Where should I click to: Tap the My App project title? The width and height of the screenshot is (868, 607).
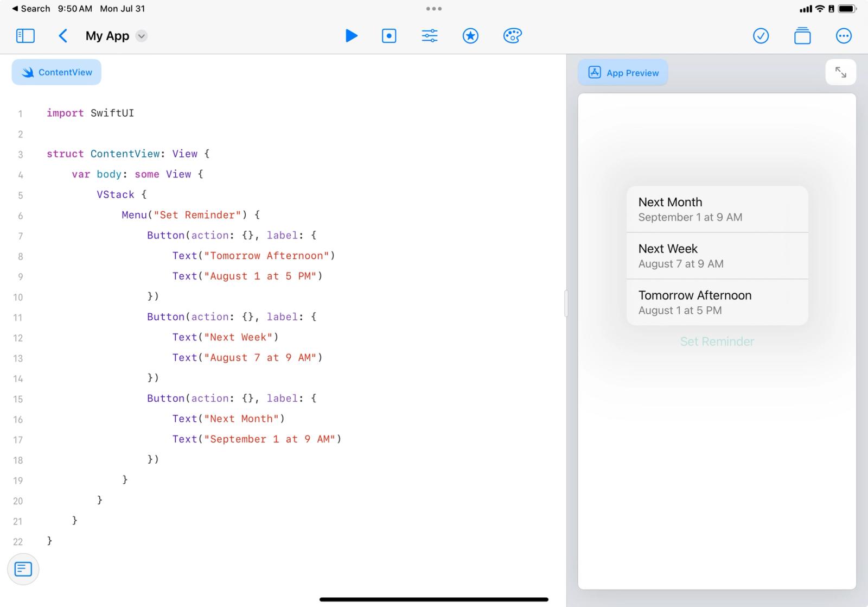107,36
